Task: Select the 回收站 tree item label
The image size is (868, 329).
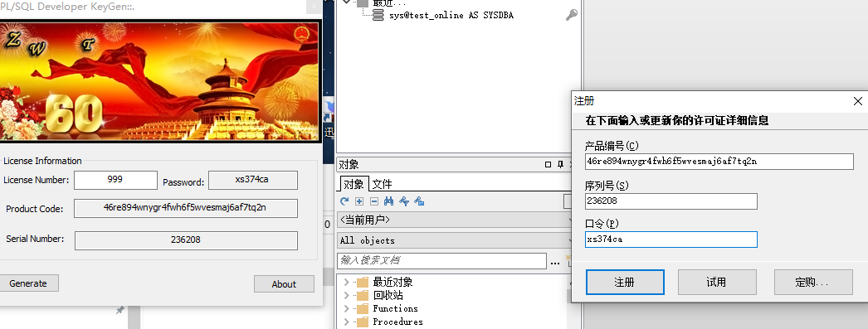Action: click(388, 295)
